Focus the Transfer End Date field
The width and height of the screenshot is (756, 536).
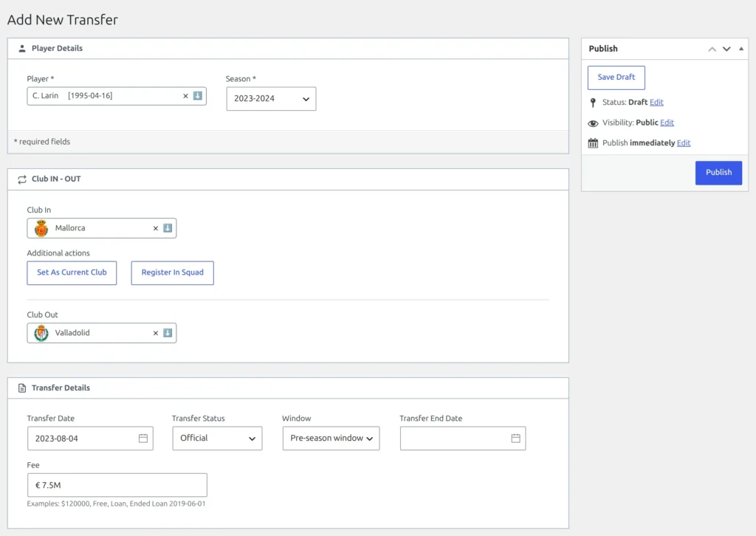tap(463, 438)
